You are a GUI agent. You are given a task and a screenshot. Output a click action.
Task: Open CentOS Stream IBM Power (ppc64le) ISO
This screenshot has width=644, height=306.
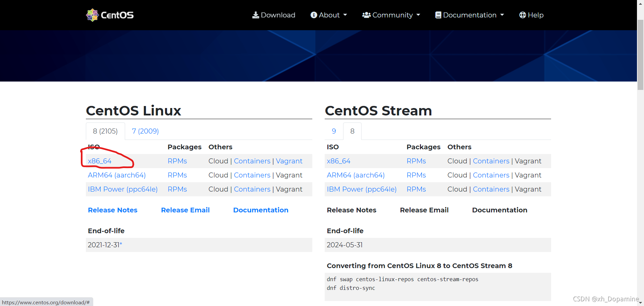[362, 189]
